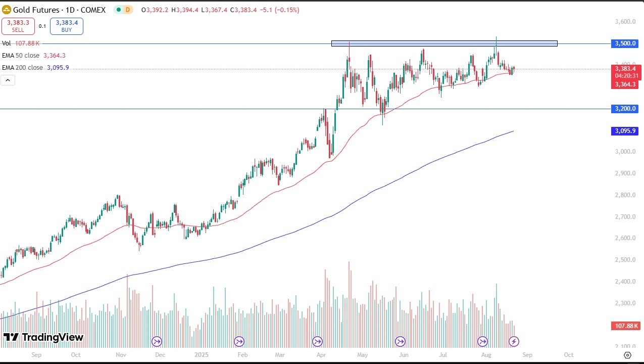Image resolution: width=644 pixels, height=364 pixels.
Task: Click the blue 3,500.0 price label
Action: (x=624, y=43)
